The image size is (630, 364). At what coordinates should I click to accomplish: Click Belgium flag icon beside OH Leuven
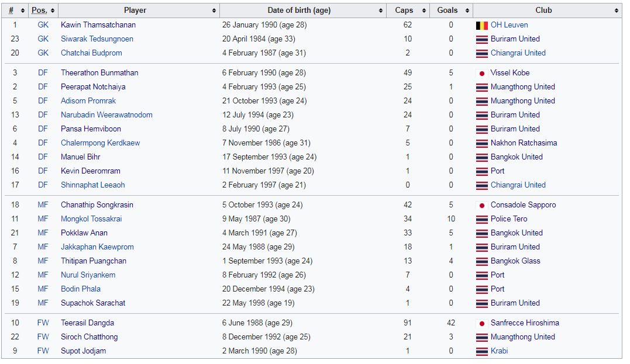coord(482,25)
